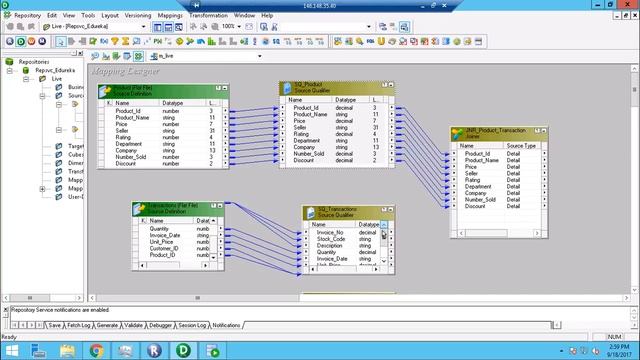Image resolution: width=640 pixels, height=360 pixels.
Task: Open Chrome from the Windows taskbar
Action: (x=97, y=351)
